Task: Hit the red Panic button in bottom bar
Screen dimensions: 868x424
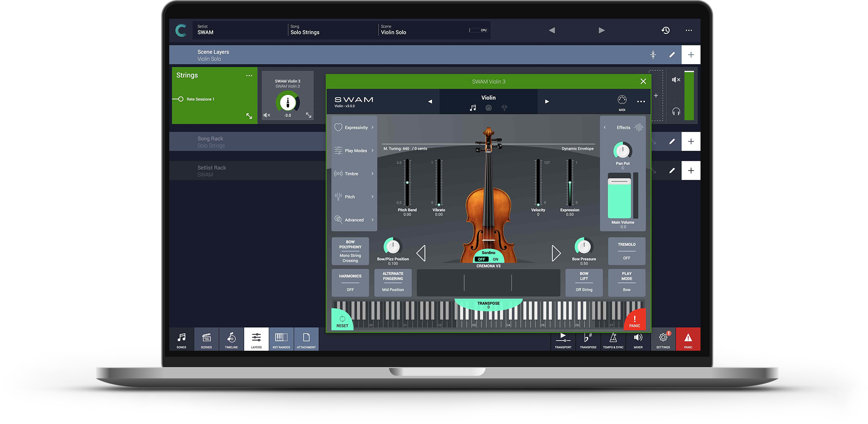Action: pyautogui.click(x=688, y=340)
